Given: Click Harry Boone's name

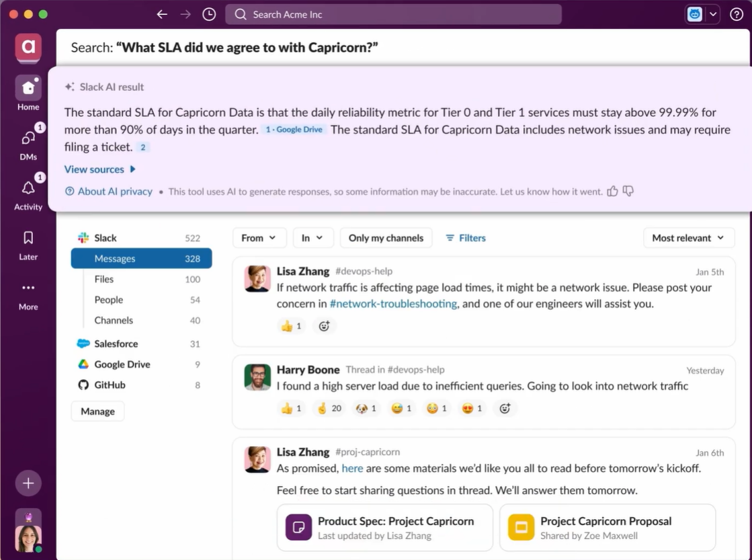Looking at the screenshot, I should pos(308,370).
